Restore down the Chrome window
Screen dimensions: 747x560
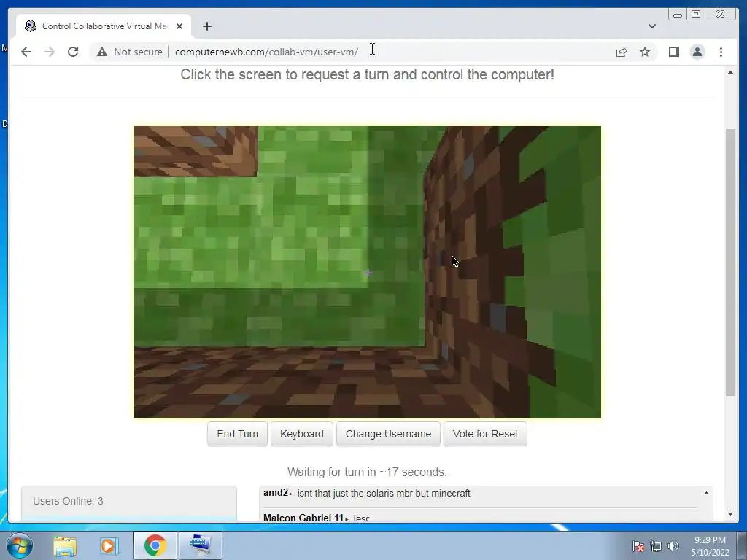point(695,15)
